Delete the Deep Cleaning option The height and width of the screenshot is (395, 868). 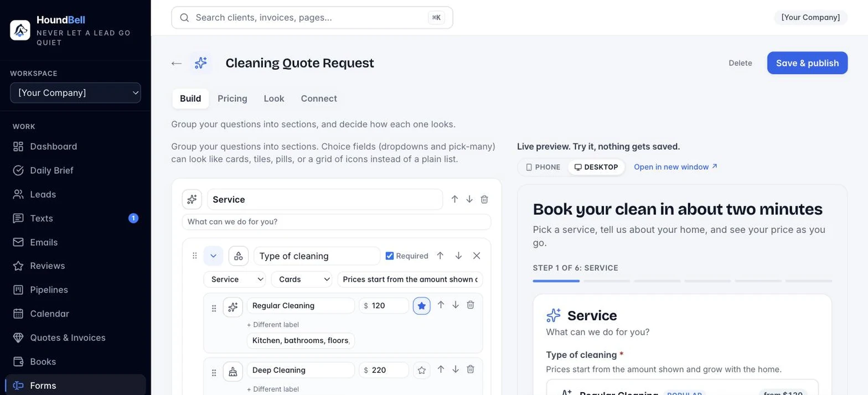point(471,370)
